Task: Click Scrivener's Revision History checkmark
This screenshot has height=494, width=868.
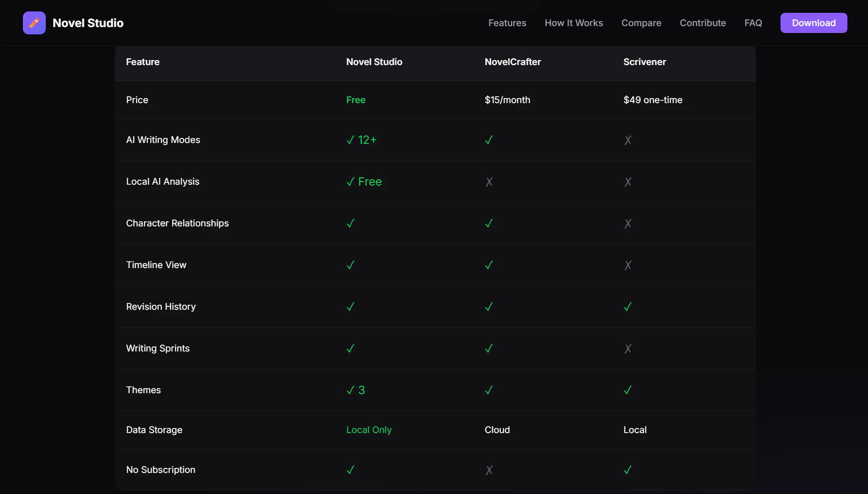Action: [628, 307]
